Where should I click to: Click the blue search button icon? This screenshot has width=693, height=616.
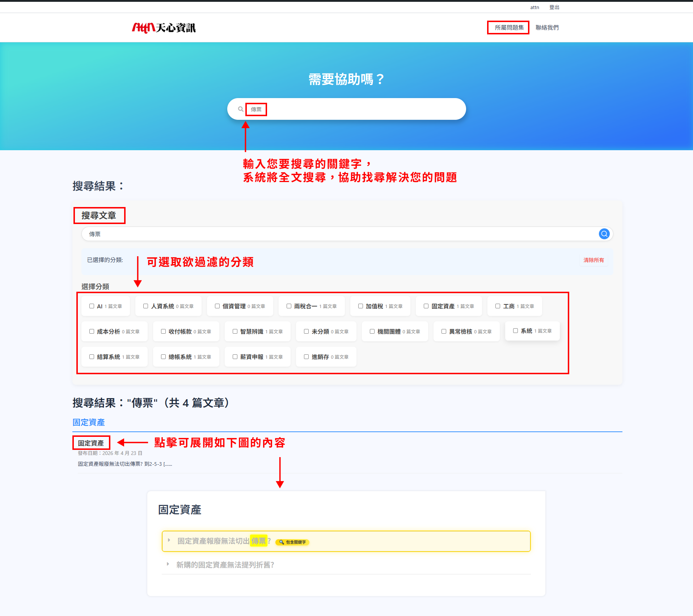604,234
